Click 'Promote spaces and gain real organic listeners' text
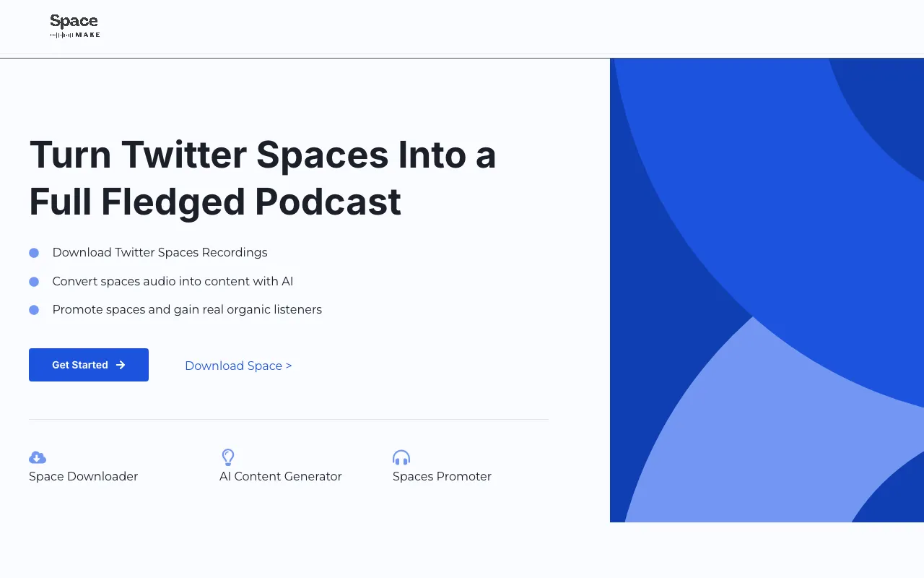 tap(187, 310)
